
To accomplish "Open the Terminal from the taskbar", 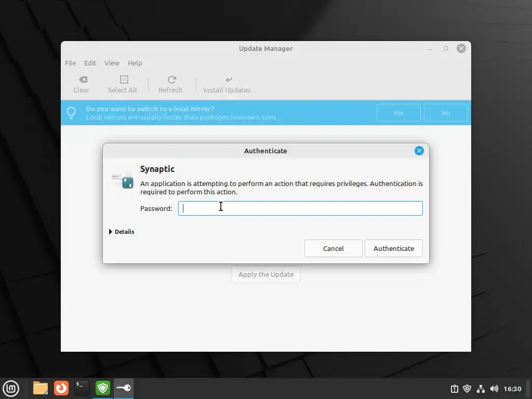I will point(82,389).
